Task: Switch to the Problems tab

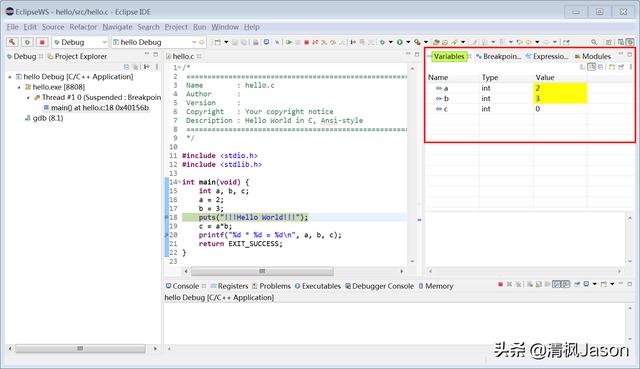Action: coord(271,286)
